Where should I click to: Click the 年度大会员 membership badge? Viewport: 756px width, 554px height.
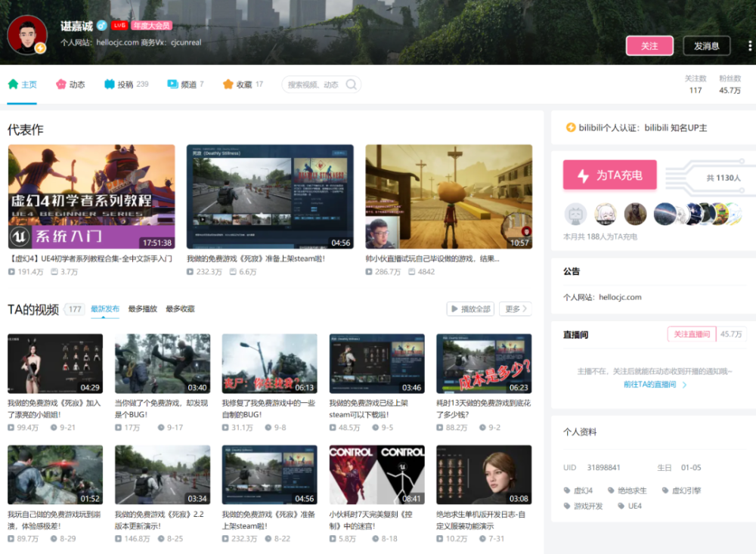151,26
